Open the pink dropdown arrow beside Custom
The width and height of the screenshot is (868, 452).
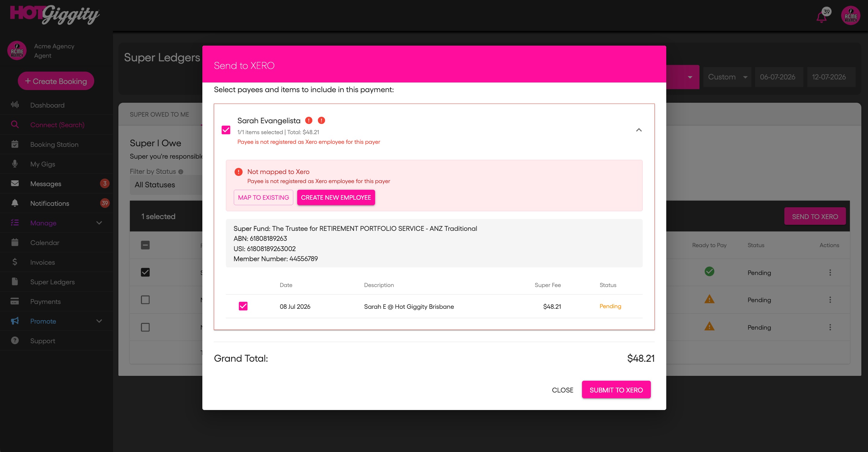tap(690, 77)
